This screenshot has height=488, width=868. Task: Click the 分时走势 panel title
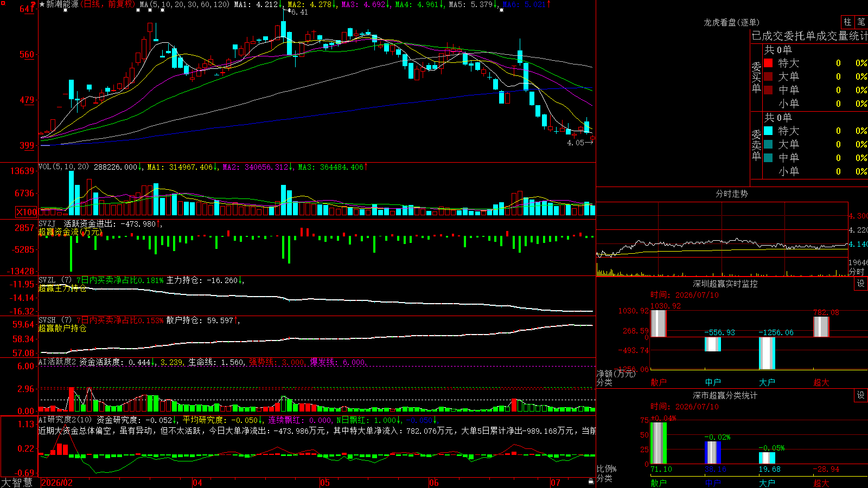coord(731,194)
